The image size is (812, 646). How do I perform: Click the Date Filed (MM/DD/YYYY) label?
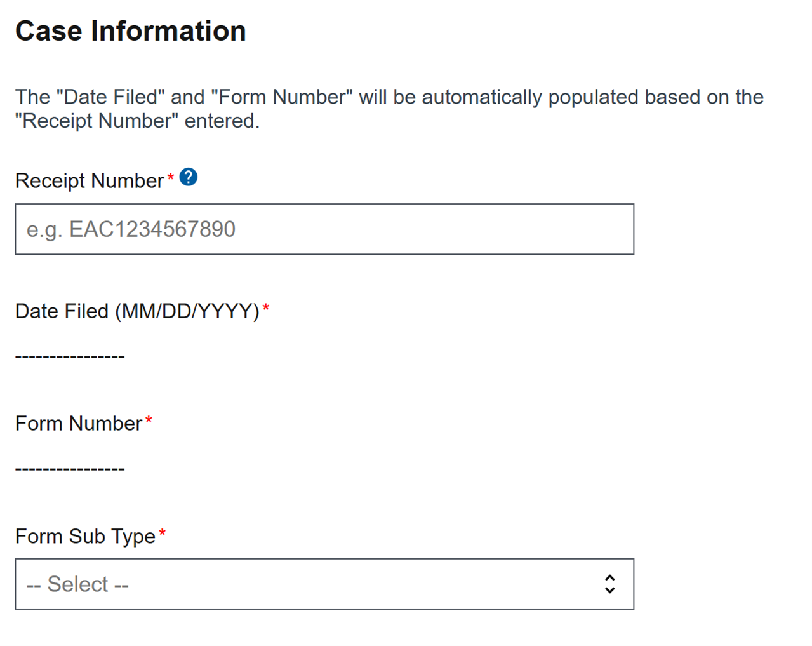pos(137,311)
